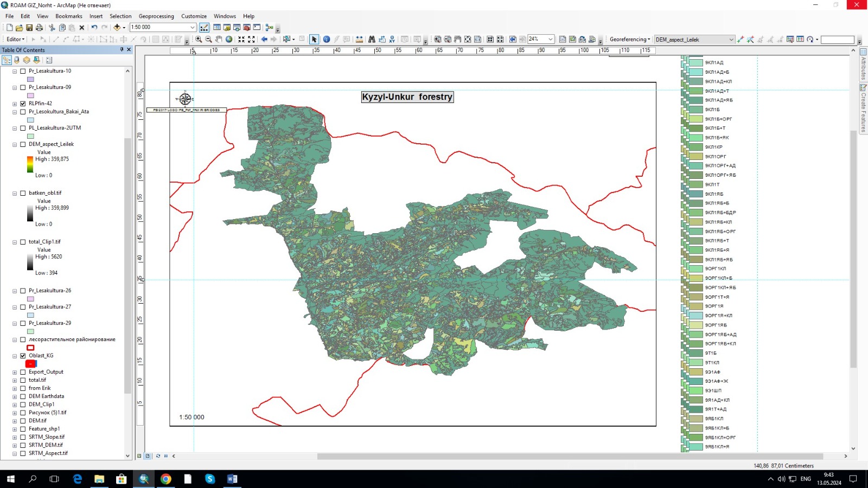Click the Identify tool icon
Screen dimensions: 868x488
tap(326, 40)
